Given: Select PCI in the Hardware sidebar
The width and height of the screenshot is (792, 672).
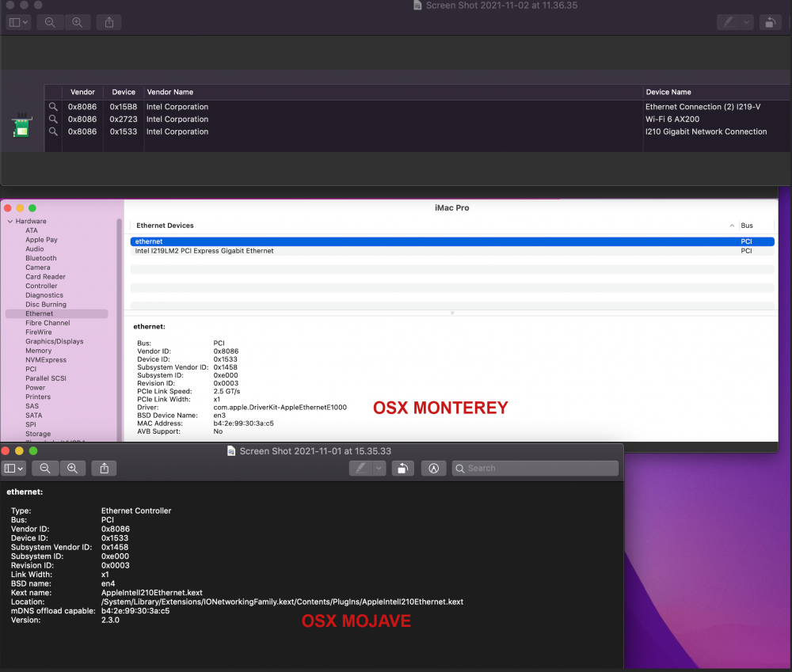Looking at the screenshot, I should point(31,369).
